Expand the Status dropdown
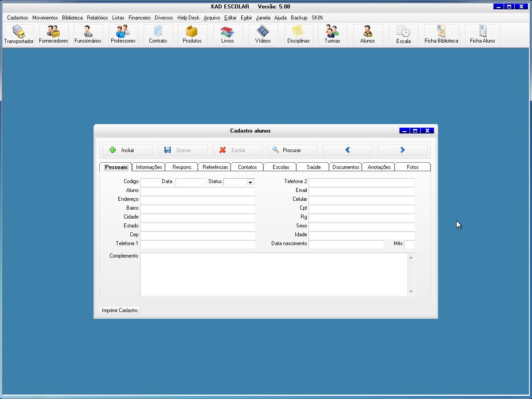The image size is (532, 399). [x=250, y=182]
